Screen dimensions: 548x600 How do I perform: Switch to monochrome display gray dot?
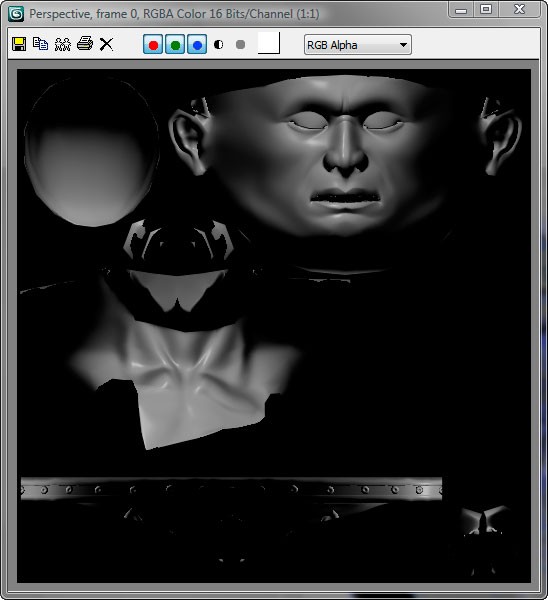[240, 45]
